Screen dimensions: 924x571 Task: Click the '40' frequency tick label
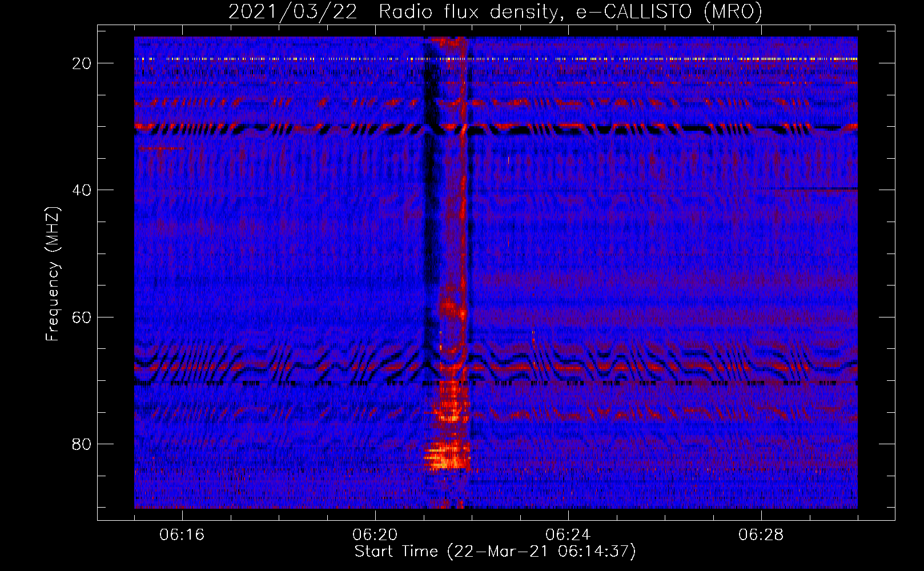[x=82, y=190]
